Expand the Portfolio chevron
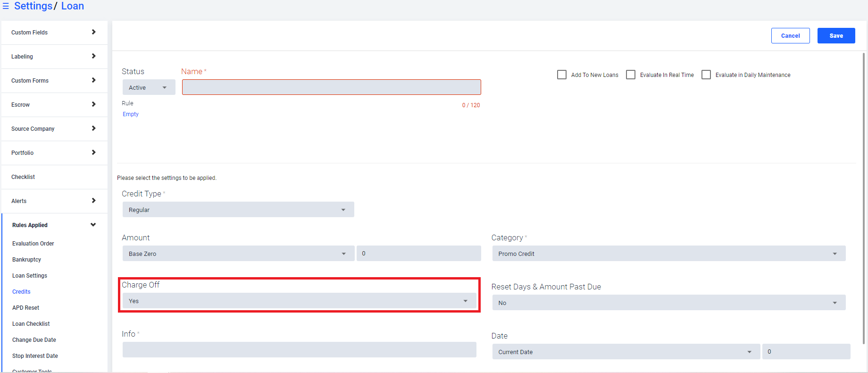 (93, 153)
